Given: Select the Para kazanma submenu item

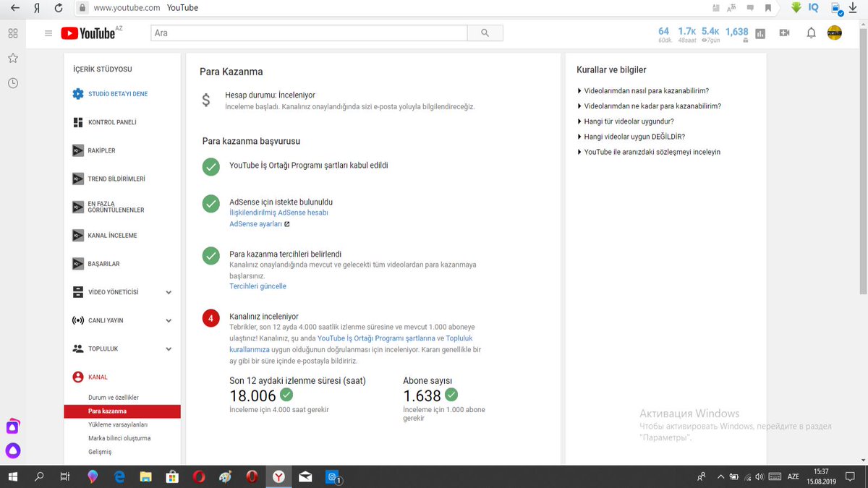Looking at the screenshot, I should 122,411.
